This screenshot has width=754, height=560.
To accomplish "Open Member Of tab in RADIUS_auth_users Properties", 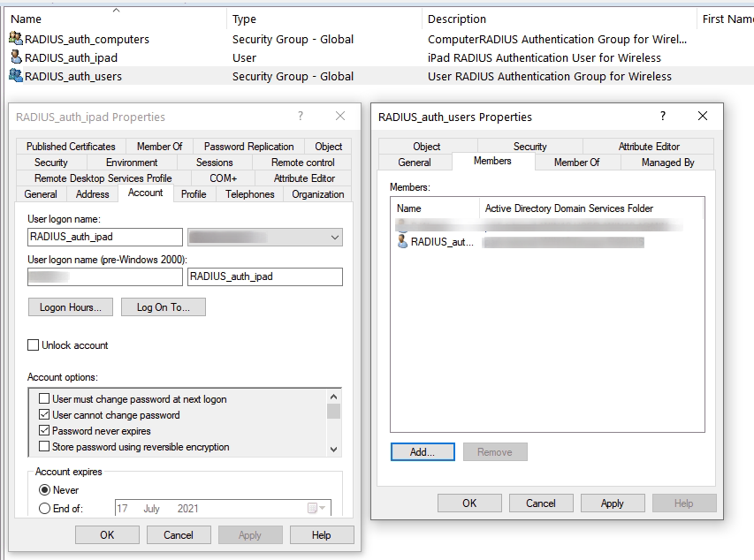I will pos(576,162).
